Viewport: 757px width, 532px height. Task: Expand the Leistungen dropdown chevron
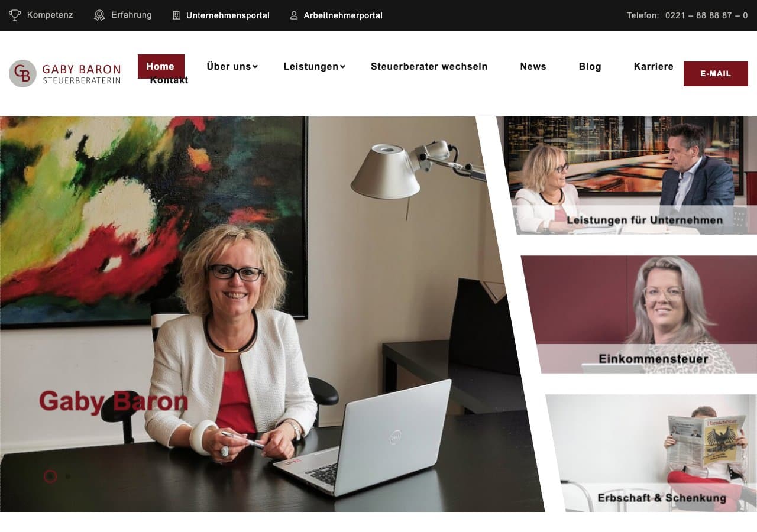[x=342, y=67]
